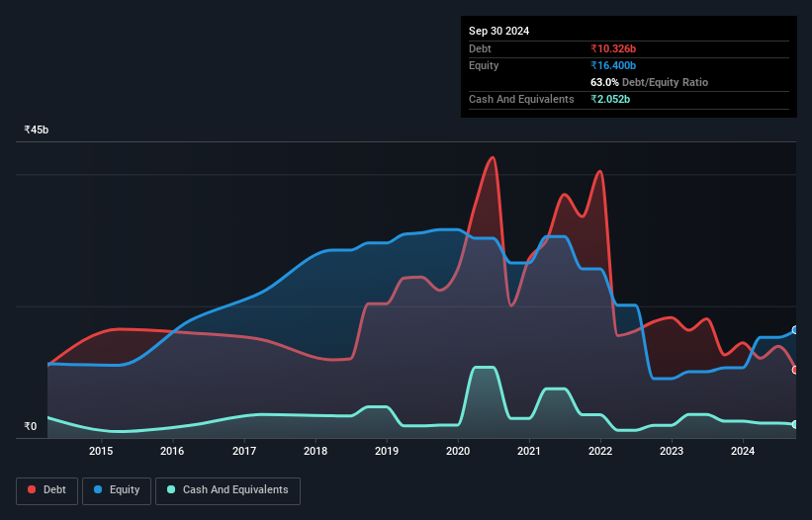Click the Sep 30 2024 tooltip date

point(499,31)
